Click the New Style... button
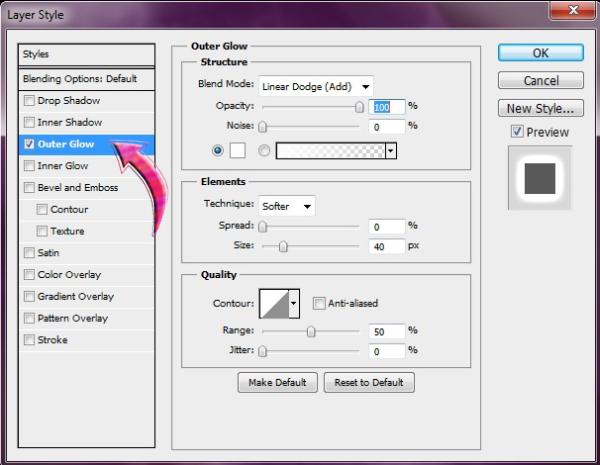 point(541,109)
